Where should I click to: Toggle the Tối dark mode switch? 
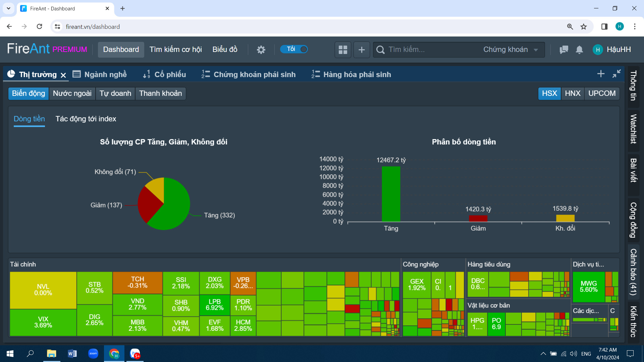(x=294, y=49)
